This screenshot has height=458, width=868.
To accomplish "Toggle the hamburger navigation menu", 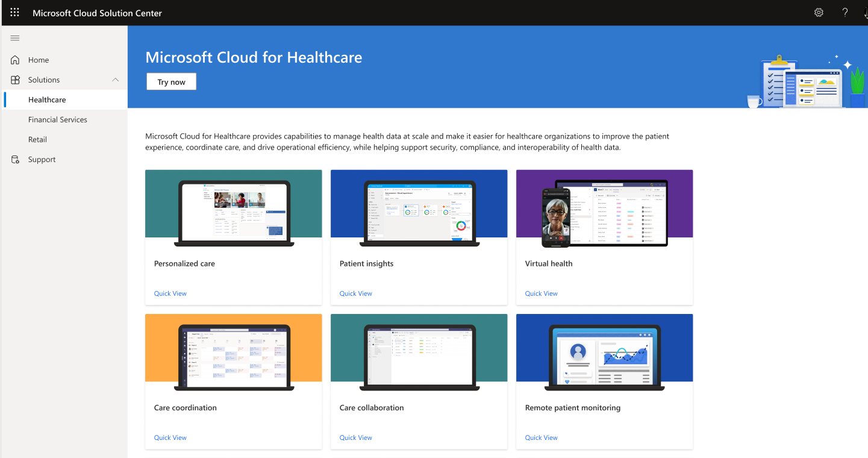I will tap(15, 38).
